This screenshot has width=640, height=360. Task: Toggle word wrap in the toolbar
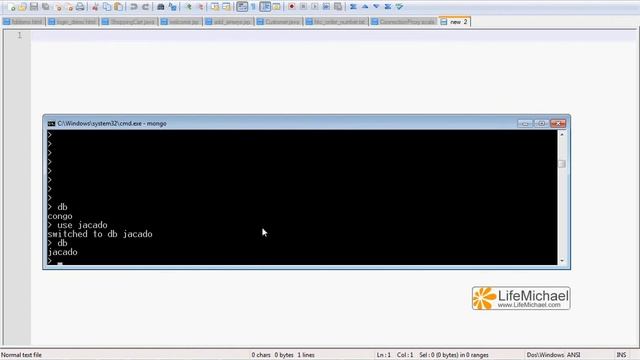click(x=242, y=7)
